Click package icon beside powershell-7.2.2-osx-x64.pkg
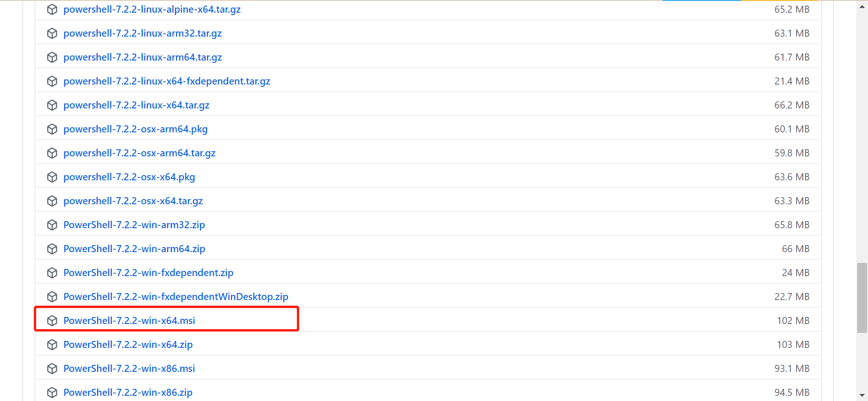The image size is (868, 401). click(52, 177)
